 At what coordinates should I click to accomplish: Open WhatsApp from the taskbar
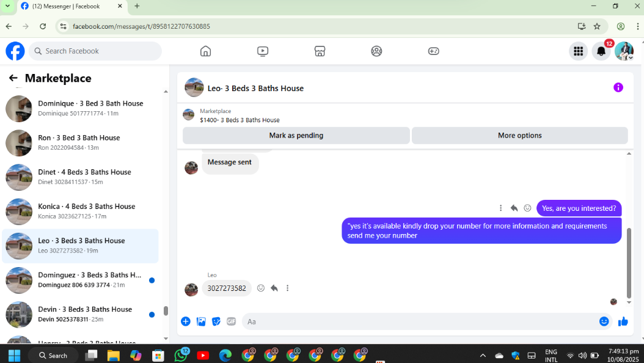[x=181, y=355]
